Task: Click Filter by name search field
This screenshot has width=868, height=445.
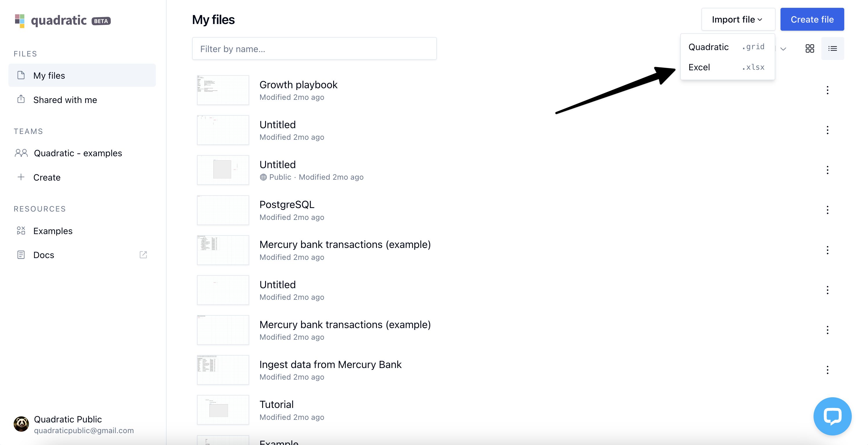Action: click(314, 49)
